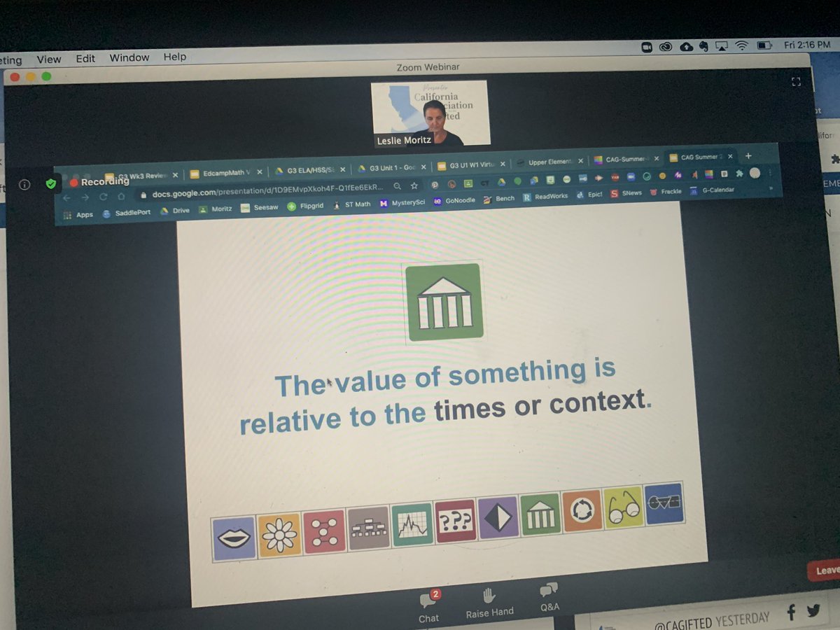
Task: Click the connected-circles icon on red tile
Action: [x=324, y=531]
